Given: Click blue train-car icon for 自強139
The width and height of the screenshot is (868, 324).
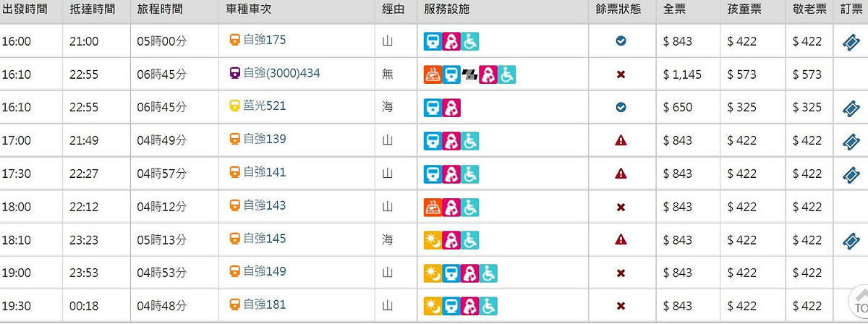Looking at the screenshot, I should 433,142.
